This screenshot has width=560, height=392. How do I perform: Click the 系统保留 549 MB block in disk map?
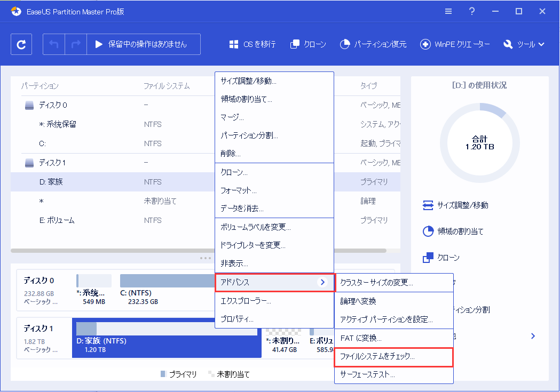94,290
